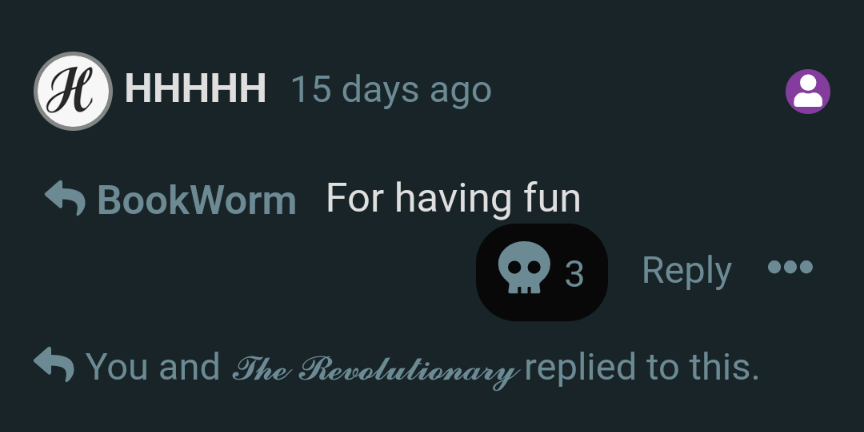Screen dimensions: 864x432
Task: Open The Revolutionary cursive username
Action: point(376,369)
